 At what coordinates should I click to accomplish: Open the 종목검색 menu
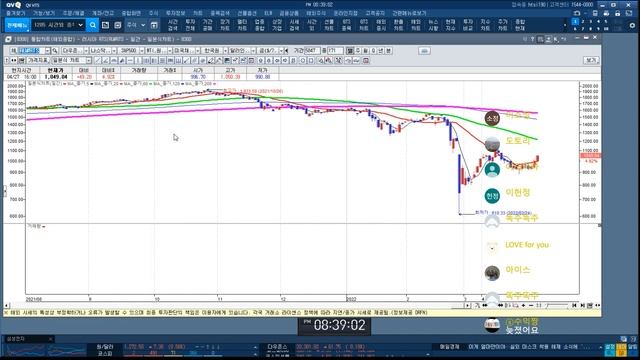[220, 13]
